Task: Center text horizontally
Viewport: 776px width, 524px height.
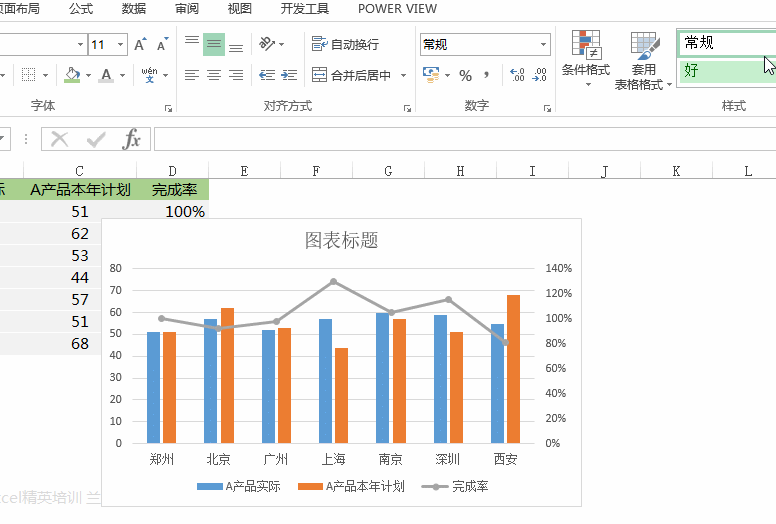Action: (x=214, y=75)
